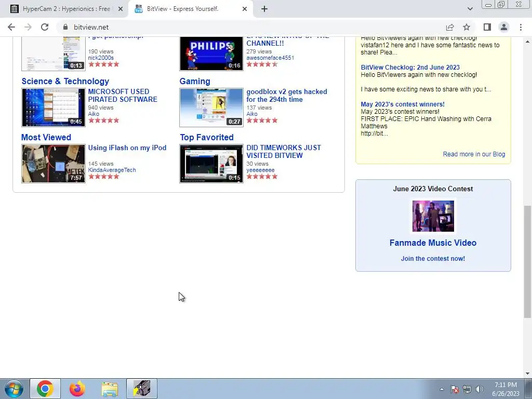Open Using iFlash on my iPod title
The width and height of the screenshot is (532, 399).
click(127, 148)
